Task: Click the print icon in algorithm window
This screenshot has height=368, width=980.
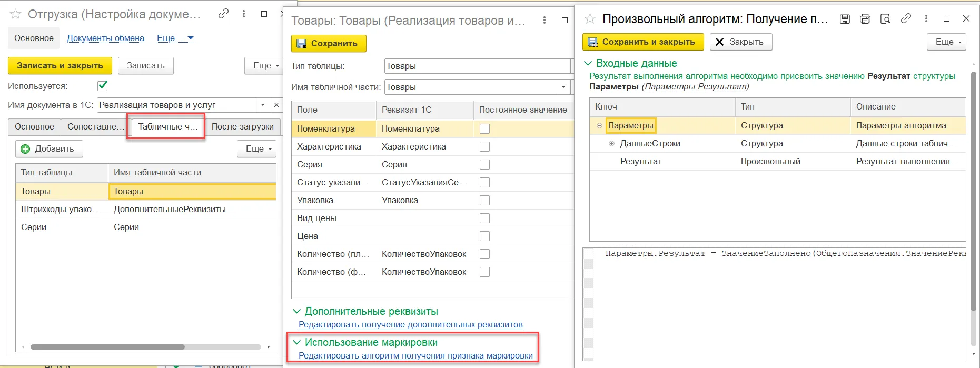Action: [x=865, y=19]
